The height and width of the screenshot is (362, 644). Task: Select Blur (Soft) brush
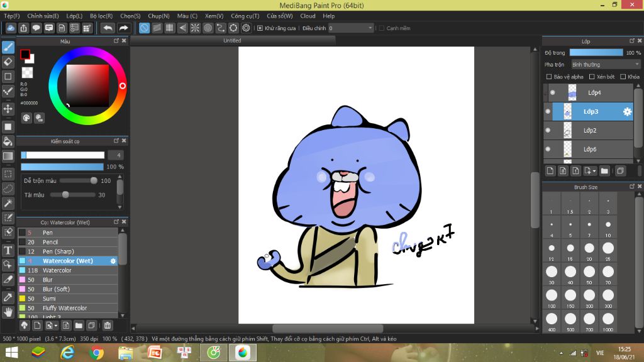pos(68,289)
